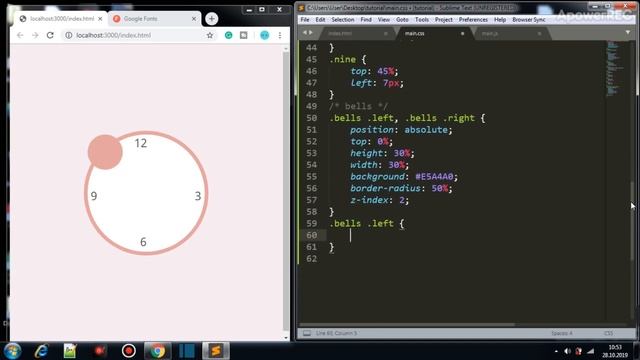Switch to the Google Fonts tab

pyautogui.click(x=155, y=19)
